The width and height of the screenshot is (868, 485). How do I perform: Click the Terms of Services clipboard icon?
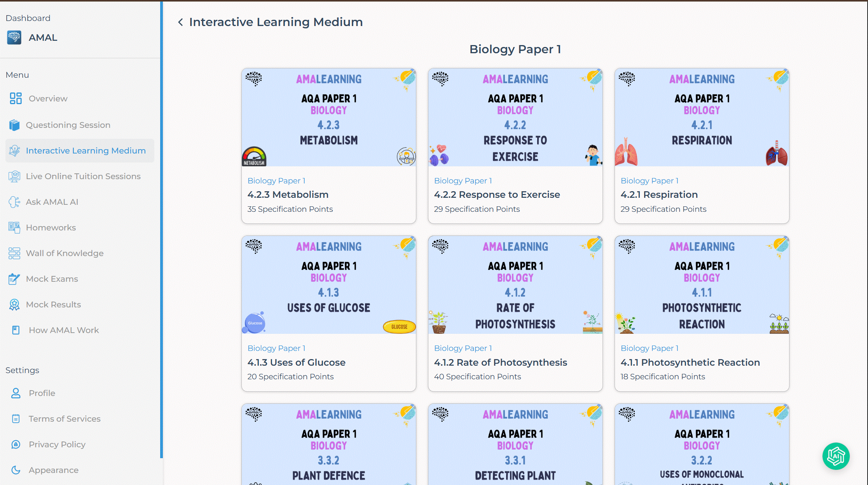click(x=16, y=419)
